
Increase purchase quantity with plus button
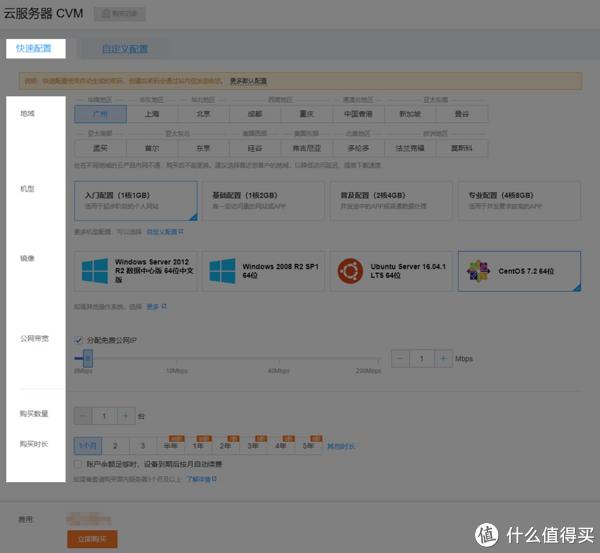click(126, 416)
